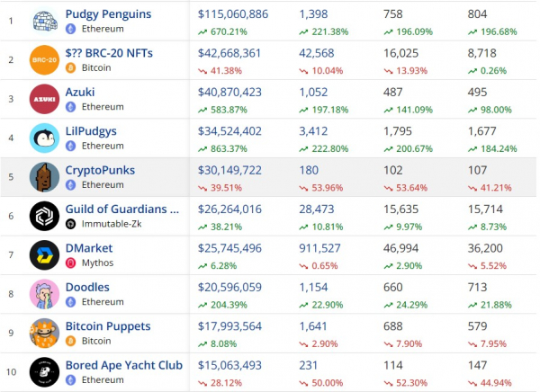540x392 pixels.
Task: Open the Bitcoin Puppets collection page
Action: [108, 326]
